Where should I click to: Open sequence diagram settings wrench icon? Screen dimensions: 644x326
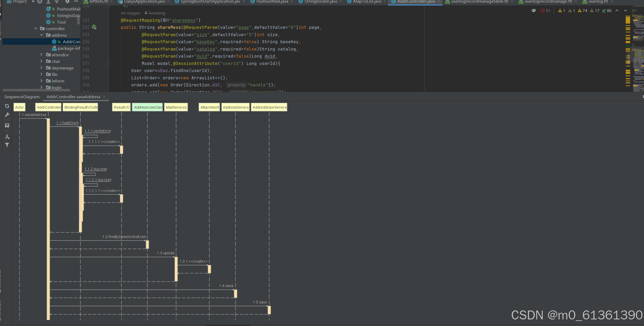point(7,115)
